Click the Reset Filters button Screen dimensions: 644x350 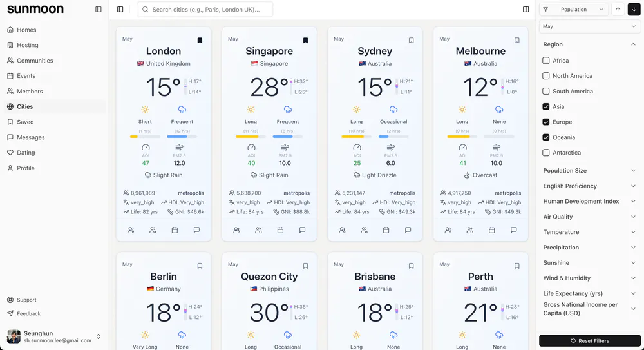click(589, 340)
